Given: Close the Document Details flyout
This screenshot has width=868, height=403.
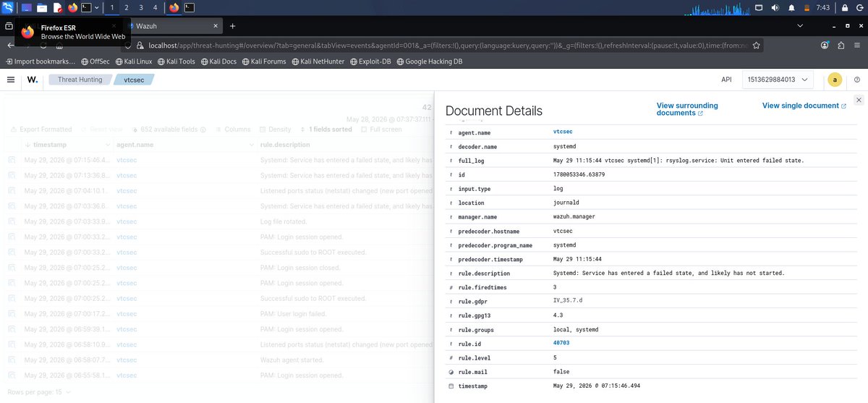Looking at the screenshot, I should (x=858, y=100).
